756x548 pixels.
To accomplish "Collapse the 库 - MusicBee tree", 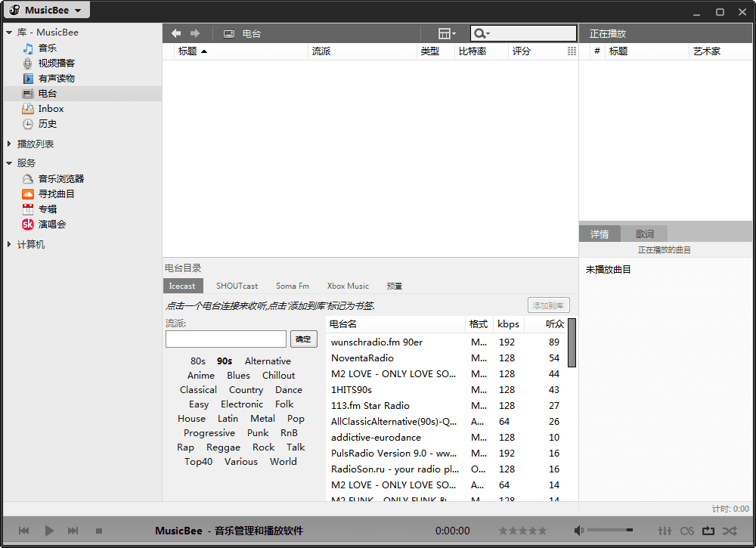I will click(9, 33).
